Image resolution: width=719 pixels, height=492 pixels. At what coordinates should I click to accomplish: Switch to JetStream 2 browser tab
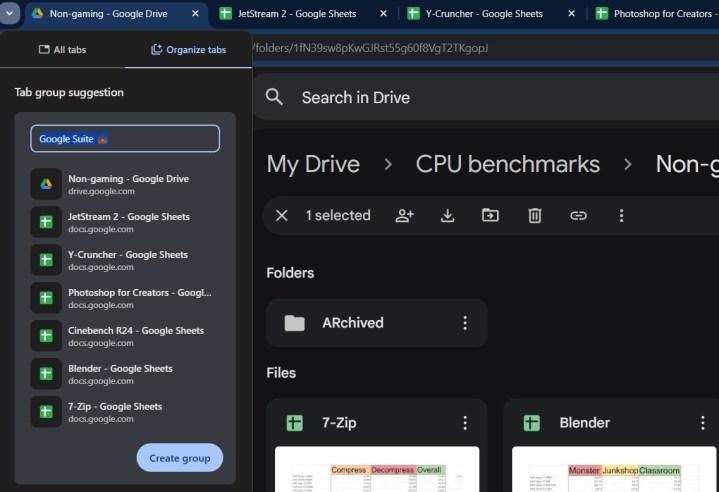(x=290, y=14)
